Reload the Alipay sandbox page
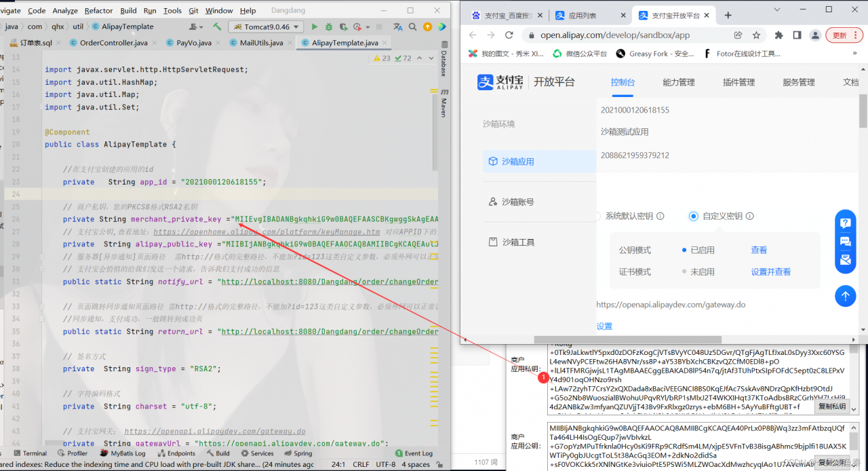The height and width of the screenshot is (471, 868). click(509, 35)
